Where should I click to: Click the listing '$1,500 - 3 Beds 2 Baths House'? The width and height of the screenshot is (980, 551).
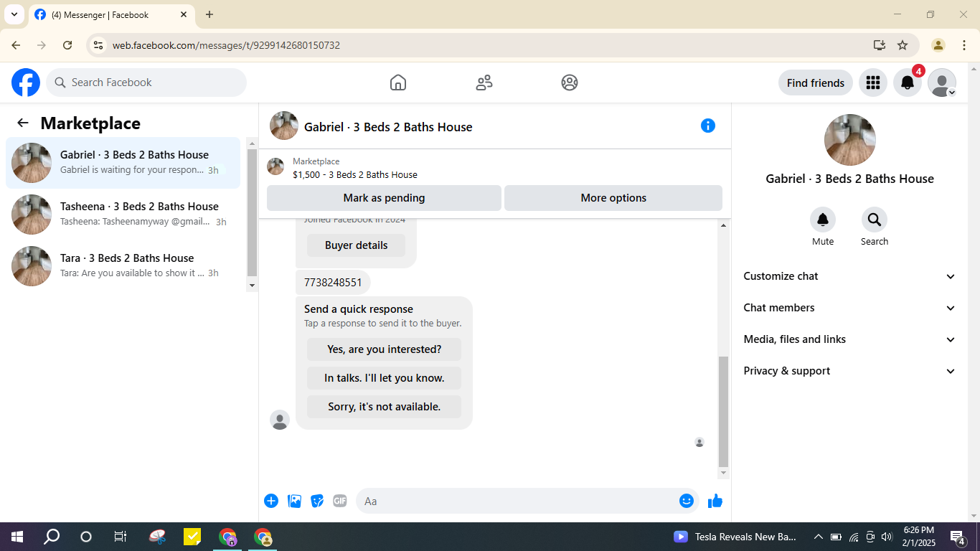coord(354,174)
